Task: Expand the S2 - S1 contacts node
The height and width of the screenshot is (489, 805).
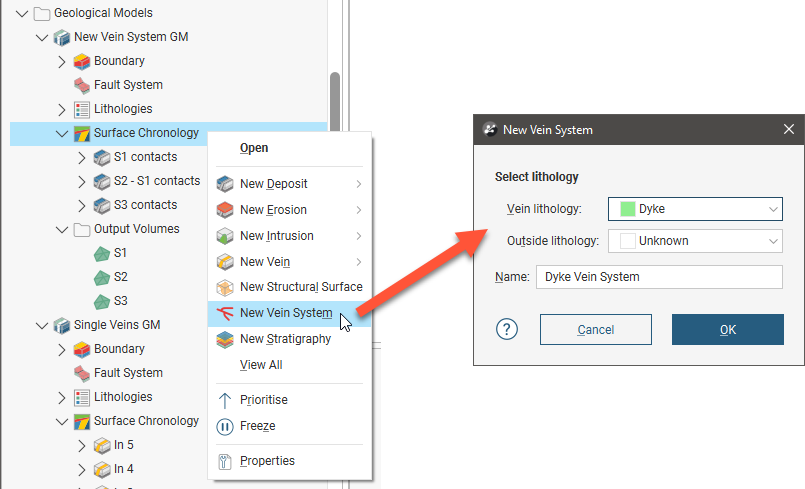Action: coord(82,181)
